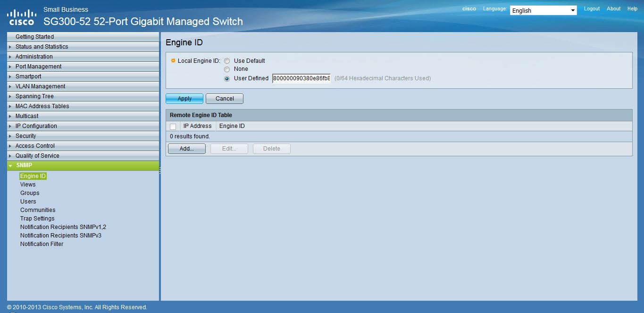Expand Access Control in the sidebar
Screen dimensions: 644x313
coord(83,146)
